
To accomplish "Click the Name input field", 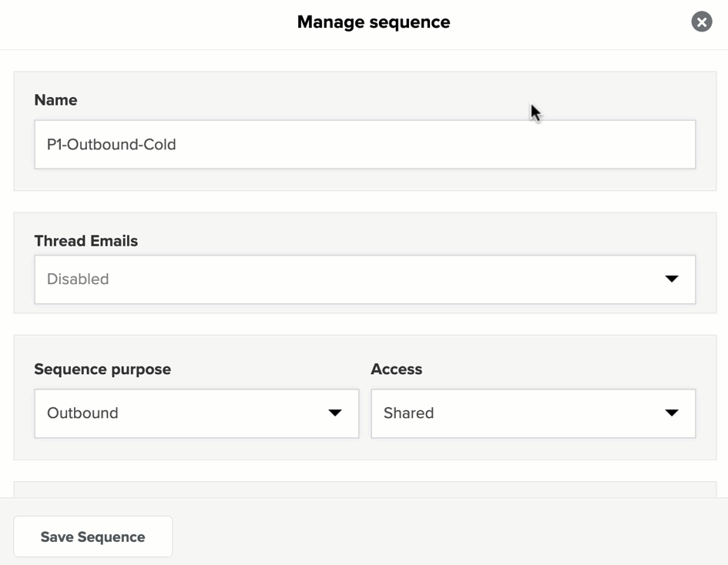I will (365, 145).
